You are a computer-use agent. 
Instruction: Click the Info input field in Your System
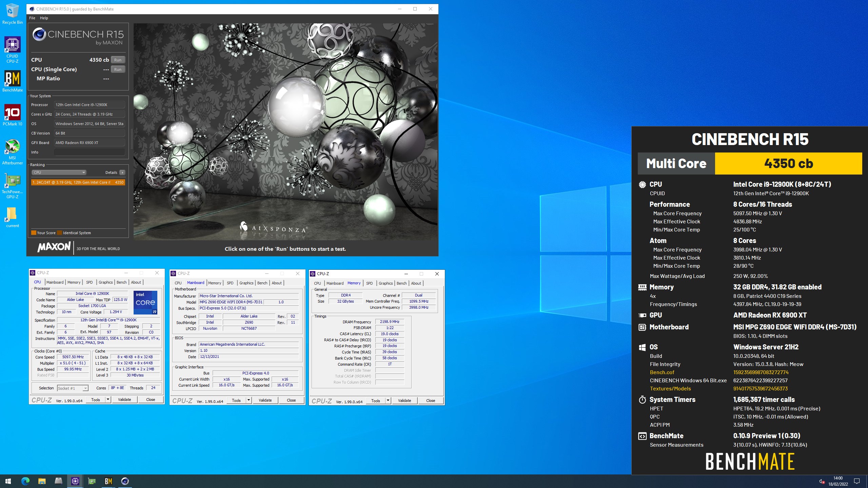pyautogui.click(x=90, y=152)
